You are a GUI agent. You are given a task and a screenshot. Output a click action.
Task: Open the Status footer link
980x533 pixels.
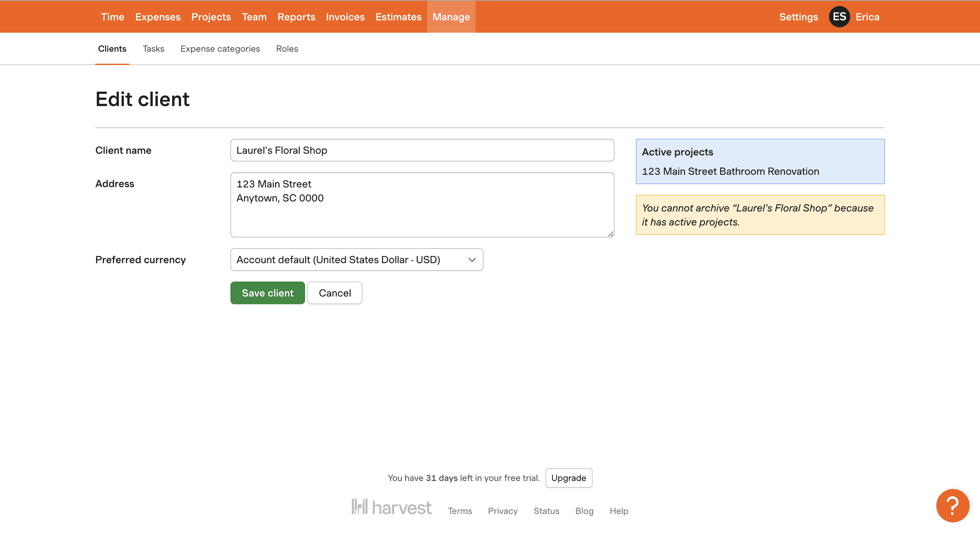click(546, 511)
